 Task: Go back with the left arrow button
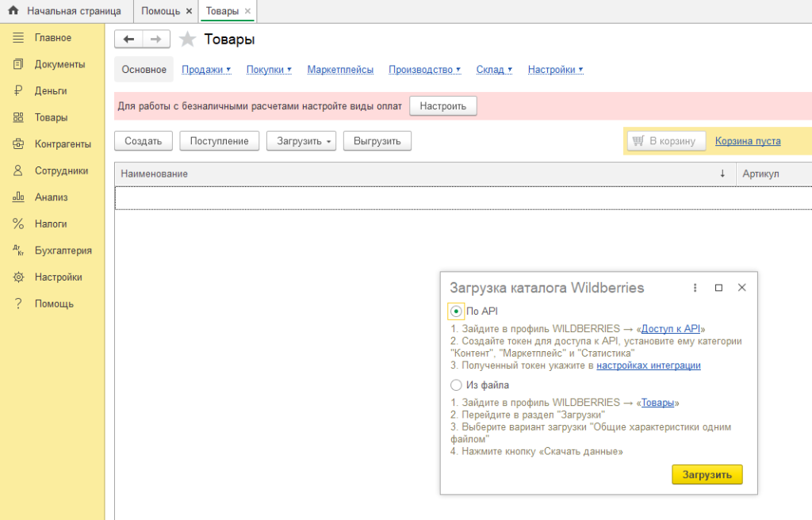click(128, 40)
